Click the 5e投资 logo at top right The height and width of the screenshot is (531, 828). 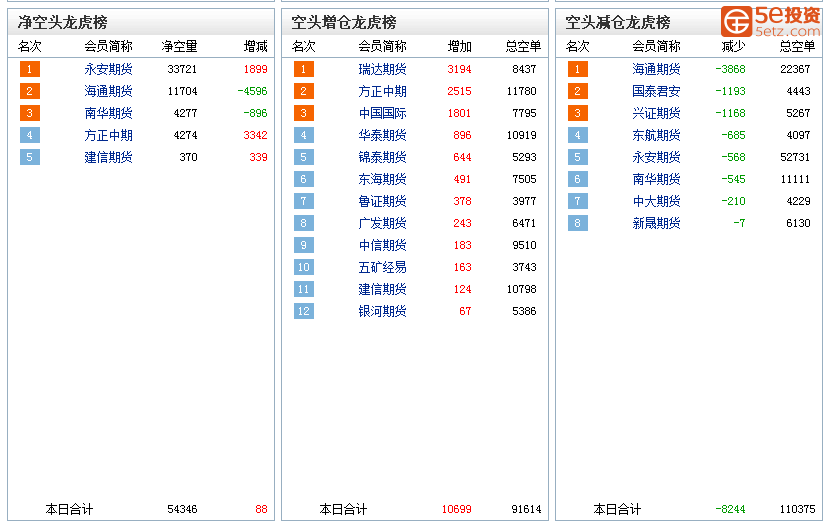pos(770,21)
